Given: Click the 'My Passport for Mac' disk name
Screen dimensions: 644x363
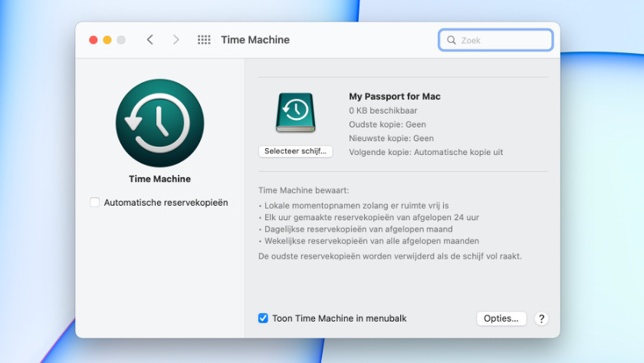Looking at the screenshot, I should [395, 97].
